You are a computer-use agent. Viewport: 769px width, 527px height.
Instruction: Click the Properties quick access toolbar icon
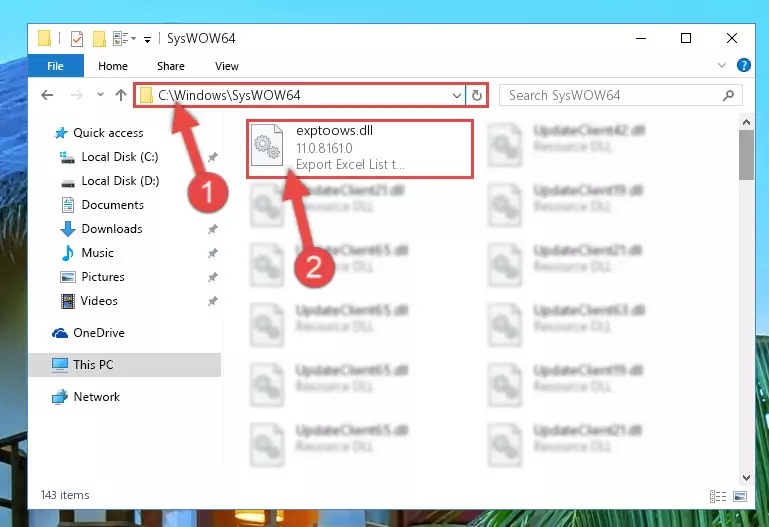coord(77,38)
